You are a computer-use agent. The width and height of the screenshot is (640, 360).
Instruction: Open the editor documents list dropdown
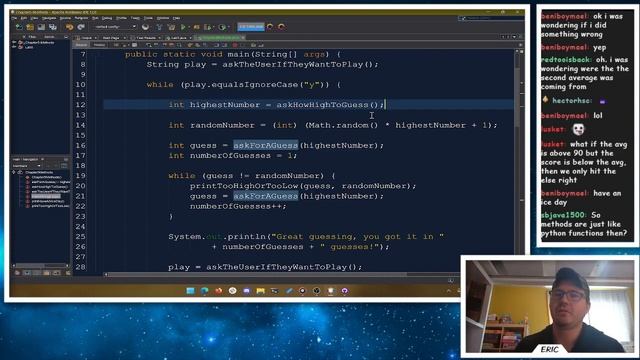click(x=514, y=37)
